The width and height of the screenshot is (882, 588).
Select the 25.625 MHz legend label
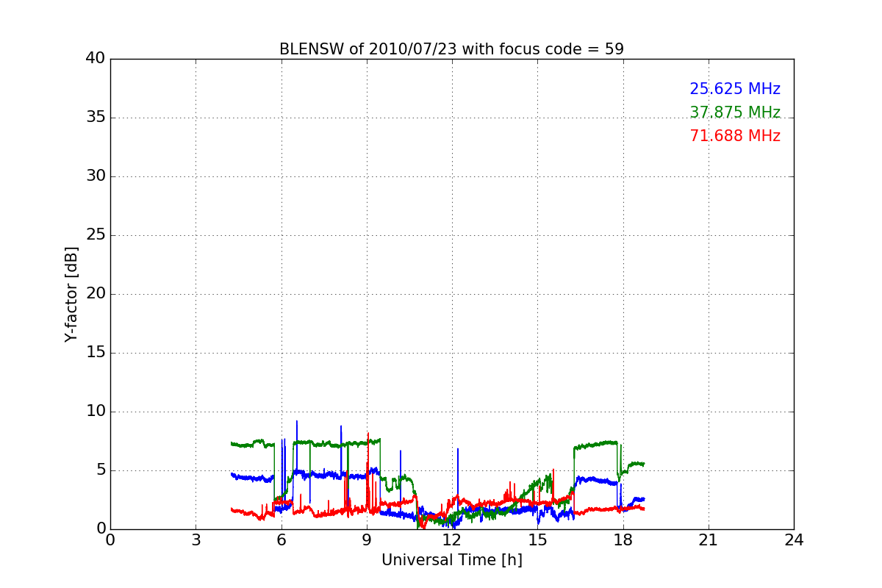click(x=735, y=89)
